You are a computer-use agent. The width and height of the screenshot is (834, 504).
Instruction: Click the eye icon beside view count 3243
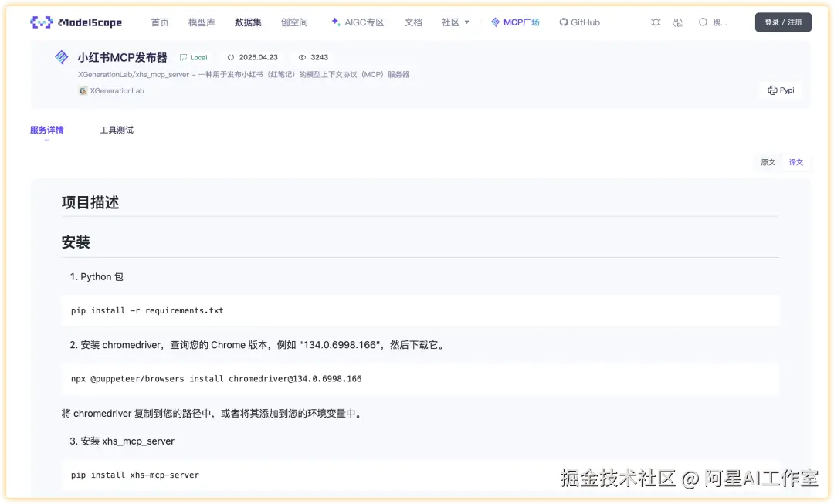pos(301,56)
